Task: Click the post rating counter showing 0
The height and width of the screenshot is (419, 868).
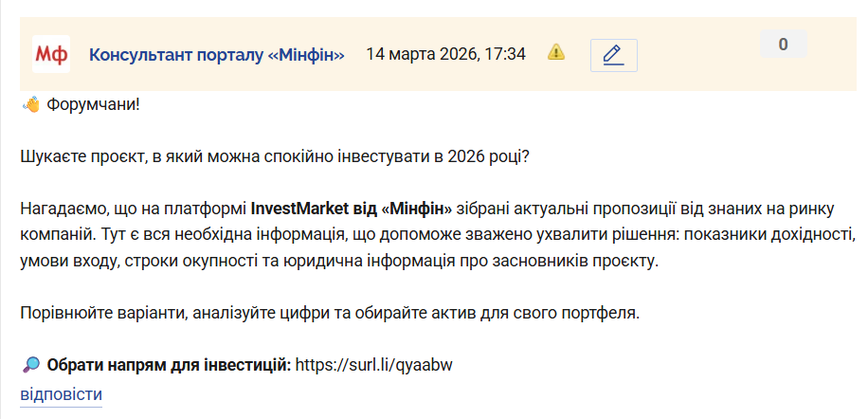Action: (783, 44)
